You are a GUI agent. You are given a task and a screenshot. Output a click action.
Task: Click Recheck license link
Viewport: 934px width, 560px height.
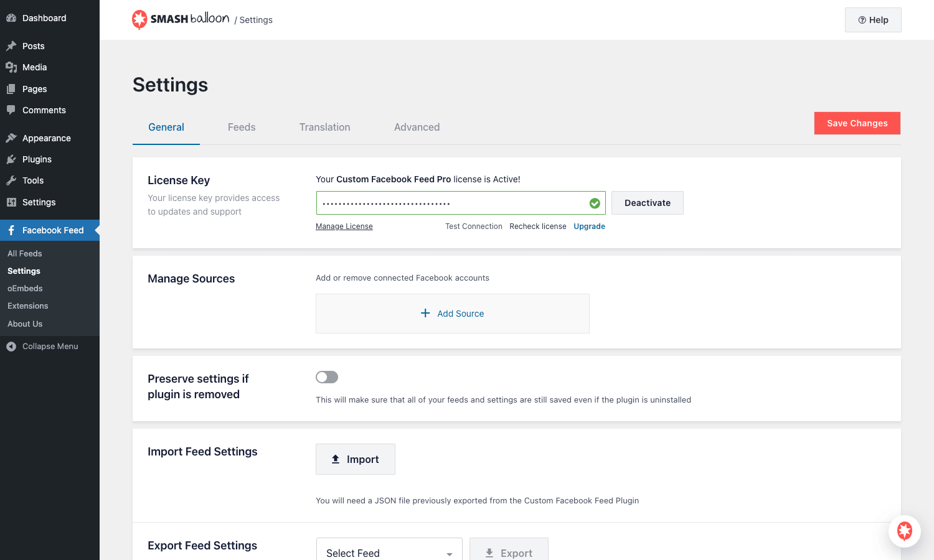(x=538, y=226)
